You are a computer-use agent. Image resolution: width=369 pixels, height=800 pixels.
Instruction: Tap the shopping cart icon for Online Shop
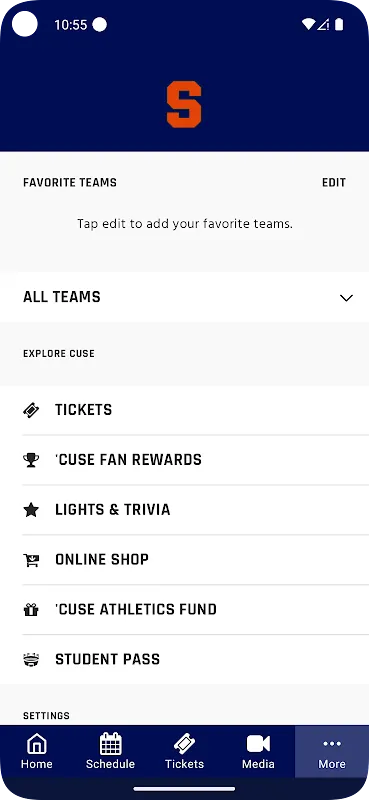pos(31,560)
